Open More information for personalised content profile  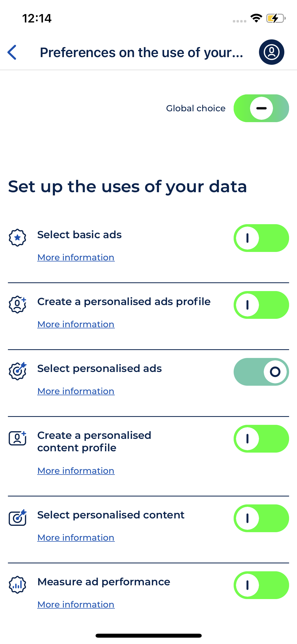click(x=76, y=471)
